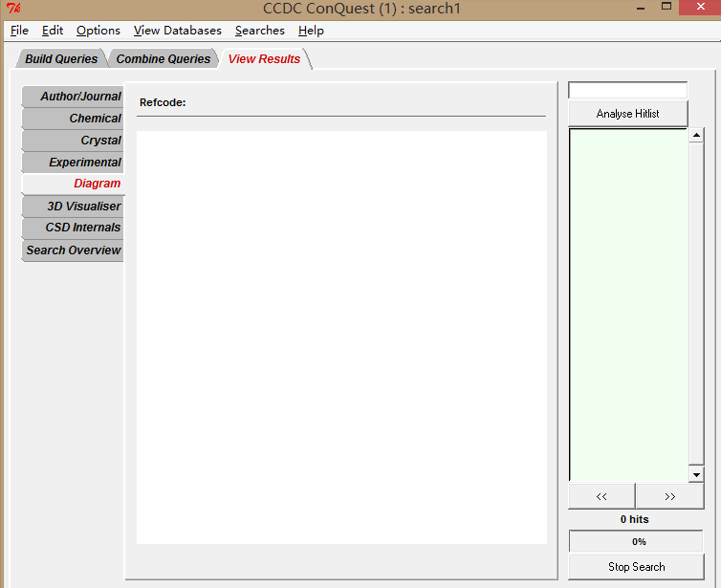Open the File menu

tap(19, 31)
